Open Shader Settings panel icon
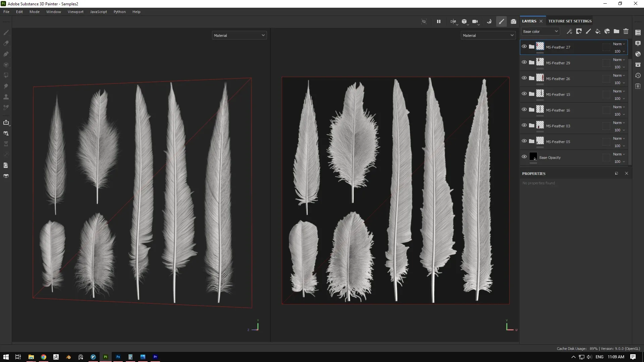The image size is (644, 362). (638, 54)
